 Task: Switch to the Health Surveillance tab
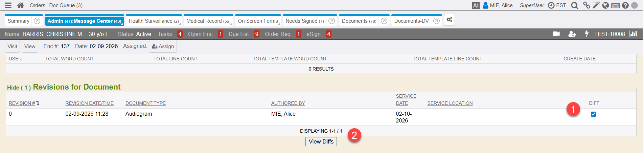tap(153, 21)
